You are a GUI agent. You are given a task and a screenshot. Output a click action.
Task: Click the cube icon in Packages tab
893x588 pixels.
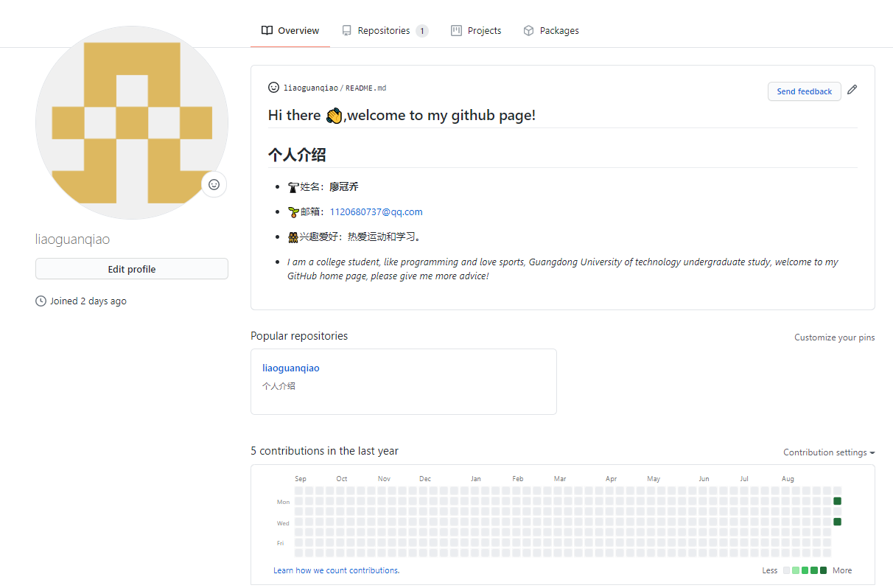(x=528, y=30)
